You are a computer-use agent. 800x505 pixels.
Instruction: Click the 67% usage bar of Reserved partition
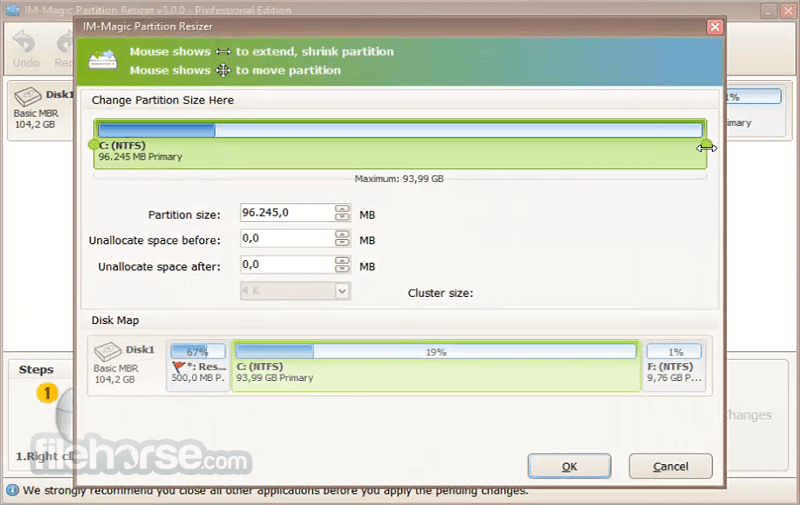tap(198, 351)
